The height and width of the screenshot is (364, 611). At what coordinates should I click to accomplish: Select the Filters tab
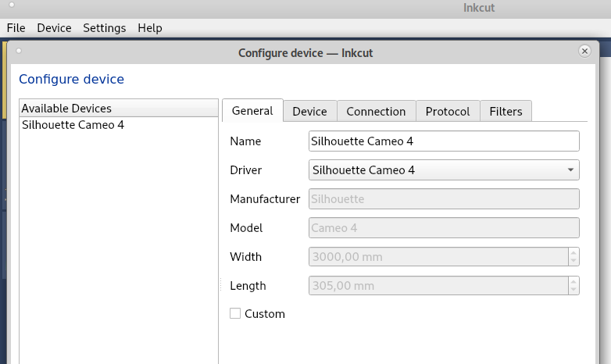click(x=506, y=112)
